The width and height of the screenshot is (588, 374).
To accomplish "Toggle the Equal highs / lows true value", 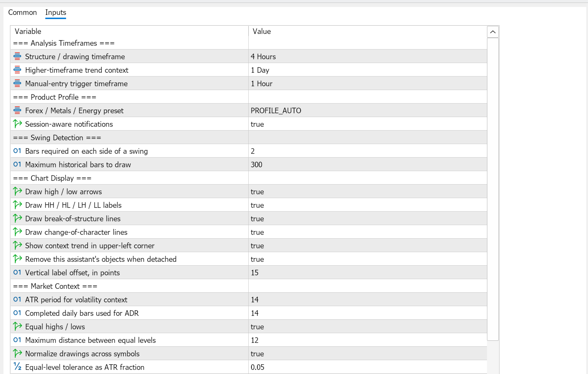I will click(x=367, y=327).
